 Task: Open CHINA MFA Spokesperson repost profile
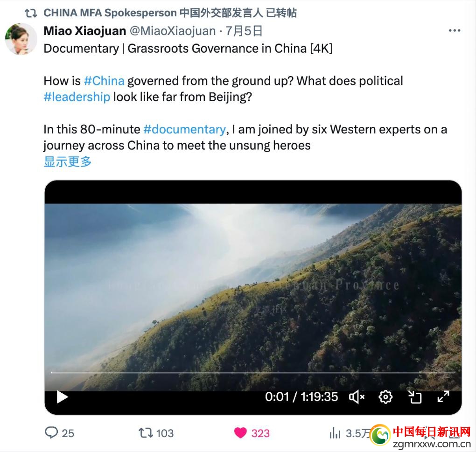(x=111, y=13)
